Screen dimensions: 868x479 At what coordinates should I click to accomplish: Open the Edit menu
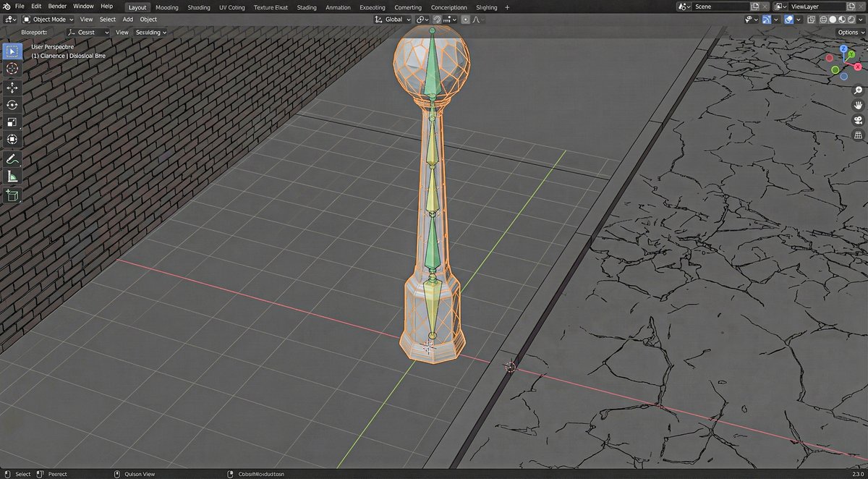(36, 7)
